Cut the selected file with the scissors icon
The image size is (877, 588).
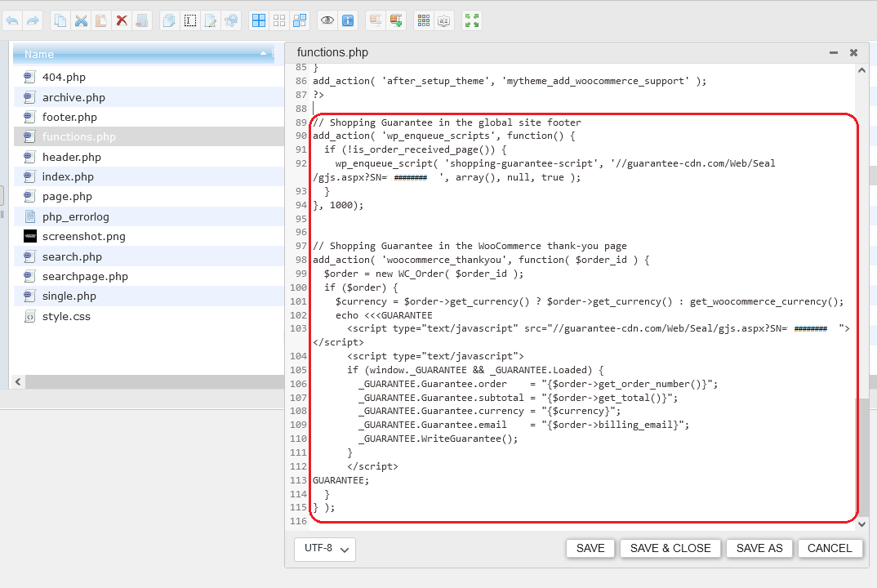pyautogui.click(x=81, y=21)
